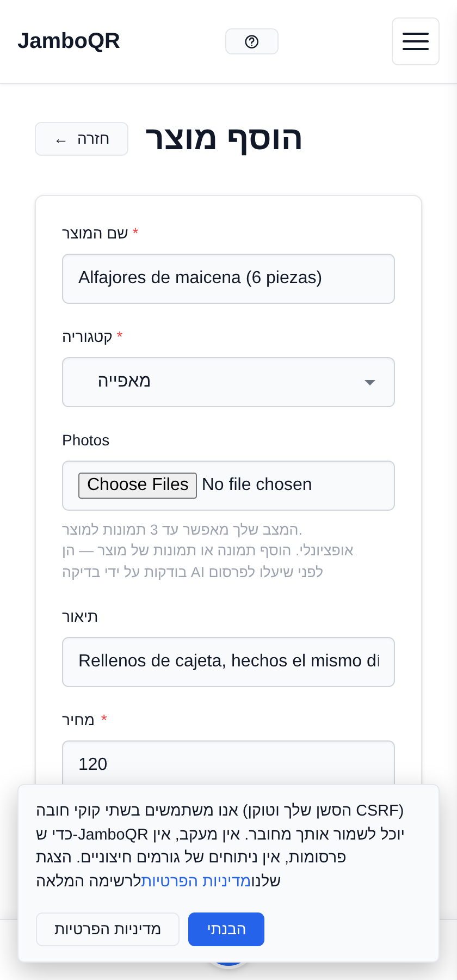Go back with the חזרה button
The width and height of the screenshot is (457, 980).
82,139
